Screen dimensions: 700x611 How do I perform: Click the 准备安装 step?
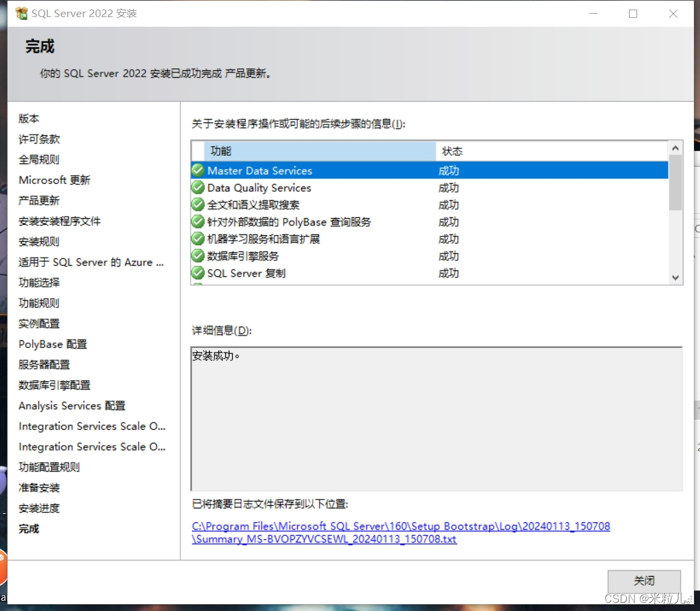click(x=39, y=488)
